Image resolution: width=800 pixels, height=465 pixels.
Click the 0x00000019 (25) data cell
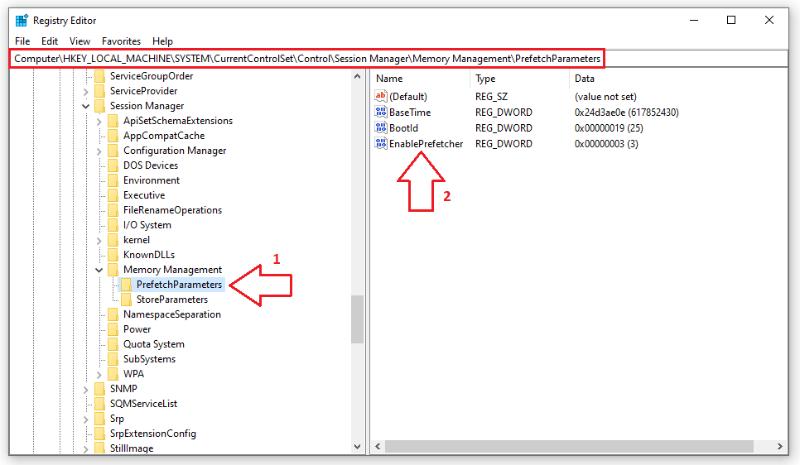(609, 128)
